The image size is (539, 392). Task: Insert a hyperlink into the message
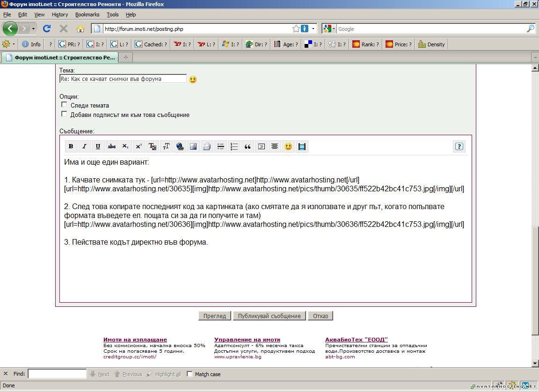click(180, 146)
